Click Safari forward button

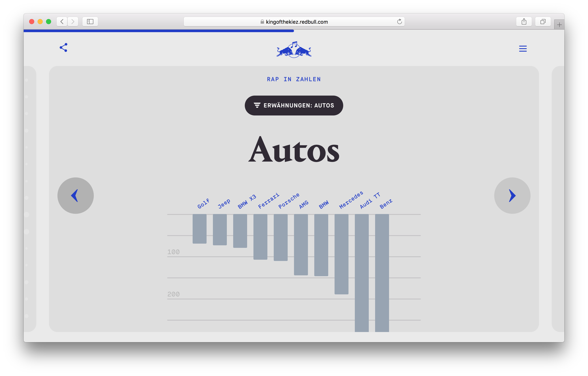73,22
